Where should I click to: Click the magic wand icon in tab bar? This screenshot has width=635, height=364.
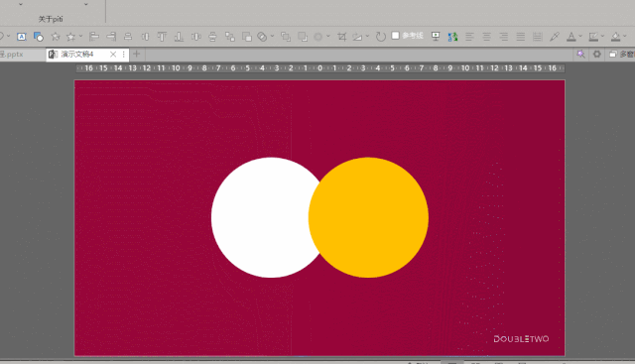pyautogui.click(x=580, y=55)
